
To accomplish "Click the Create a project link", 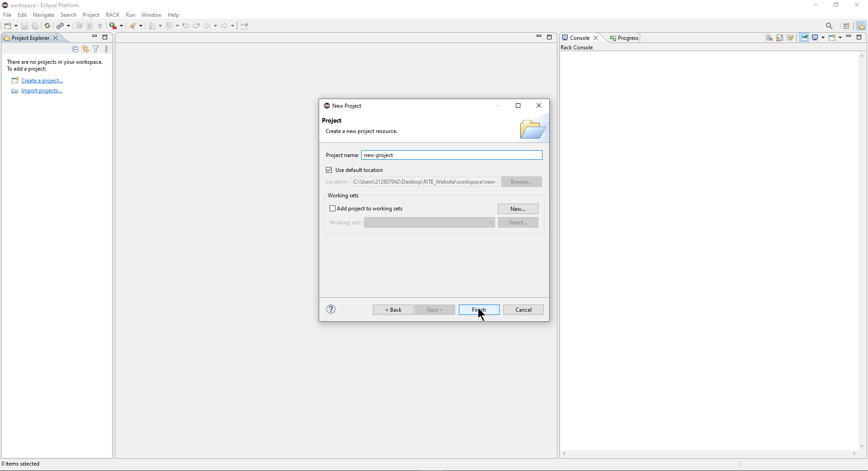I will (x=42, y=81).
